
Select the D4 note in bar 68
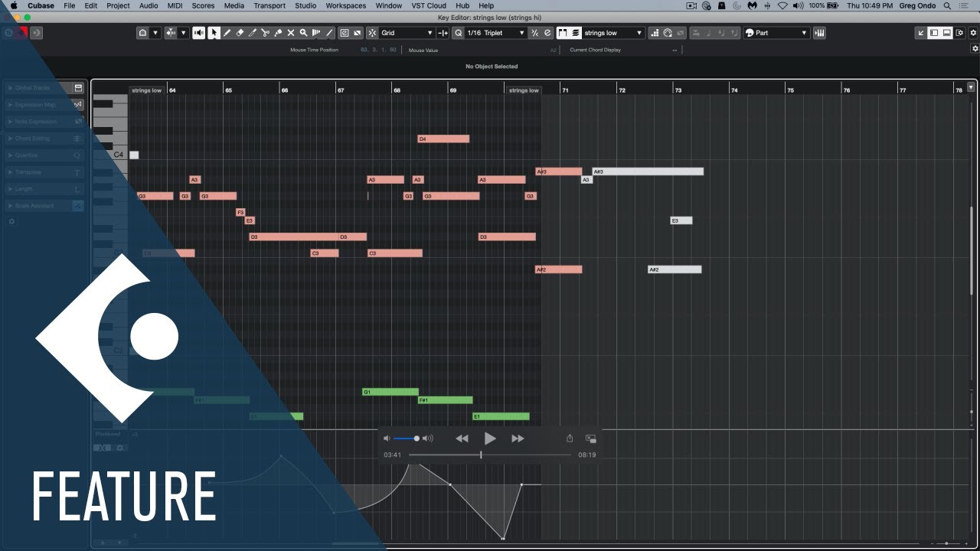[443, 139]
